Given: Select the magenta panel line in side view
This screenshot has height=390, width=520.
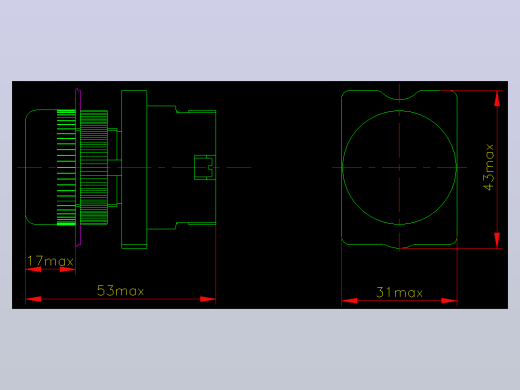Looking at the screenshot, I should (x=78, y=167).
